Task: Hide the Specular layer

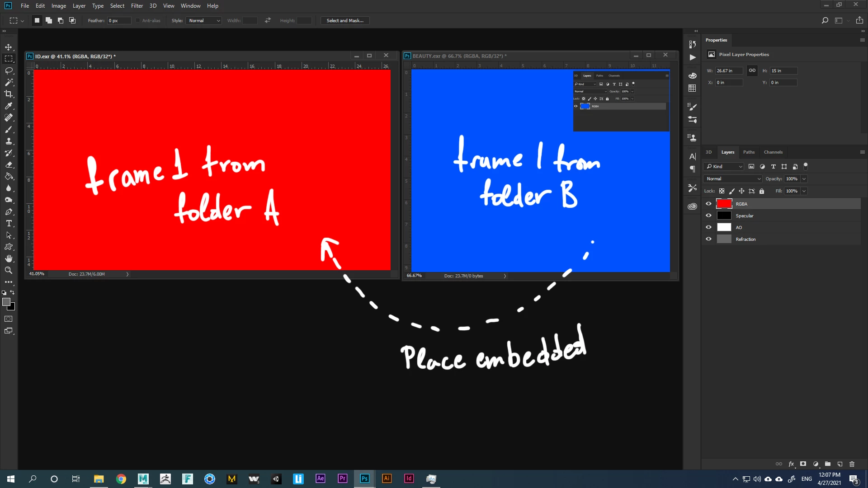Action: pos(708,216)
